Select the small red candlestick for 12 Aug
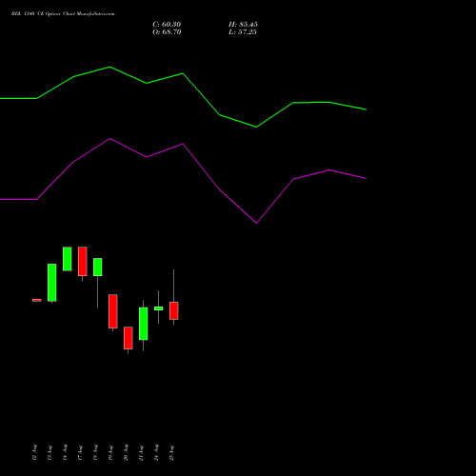Screen dimensions: 476x476 pyautogui.click(x=37, y=300)
